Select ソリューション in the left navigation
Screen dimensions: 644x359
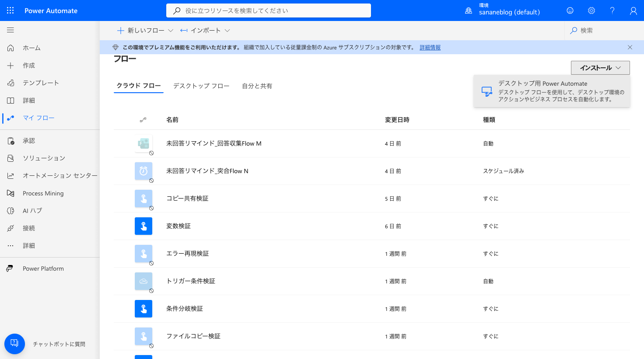(44, 158)
